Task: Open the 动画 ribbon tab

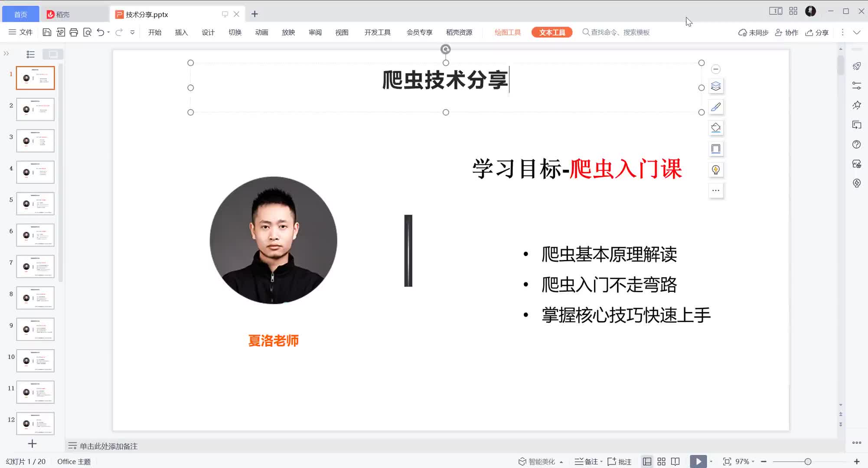Action: (261, 32)
